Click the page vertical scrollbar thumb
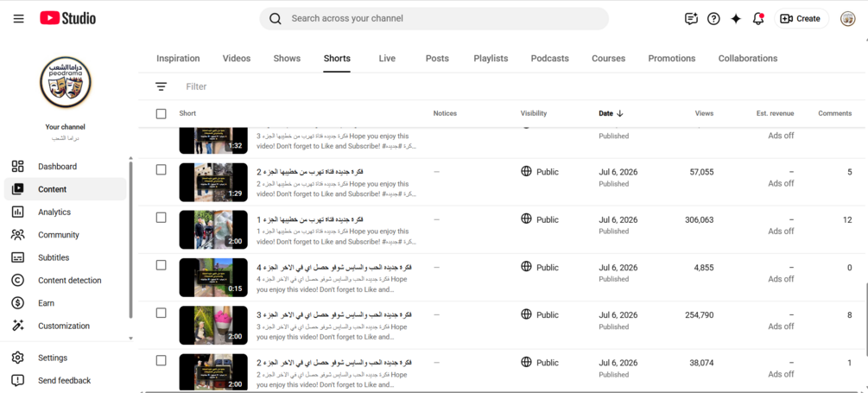The width and height of the screenshot is (868, 393). point(865,320)
